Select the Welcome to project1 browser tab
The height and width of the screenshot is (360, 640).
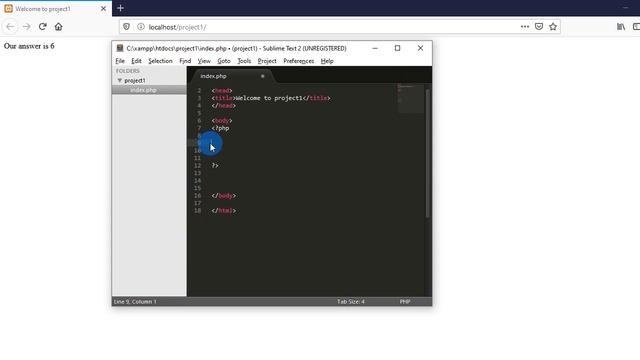tap(56, 9)
